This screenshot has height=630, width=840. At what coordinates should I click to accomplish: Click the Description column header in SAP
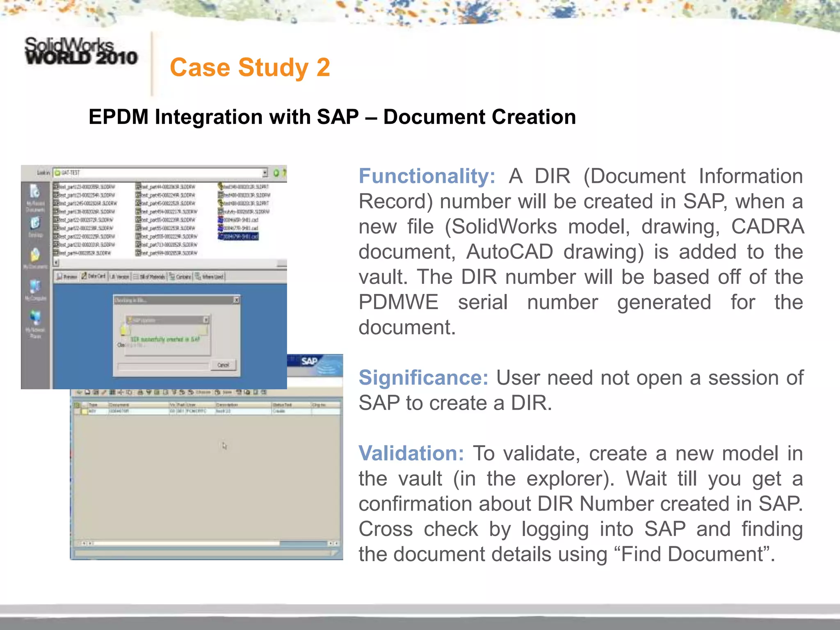(x=244, y=405)
